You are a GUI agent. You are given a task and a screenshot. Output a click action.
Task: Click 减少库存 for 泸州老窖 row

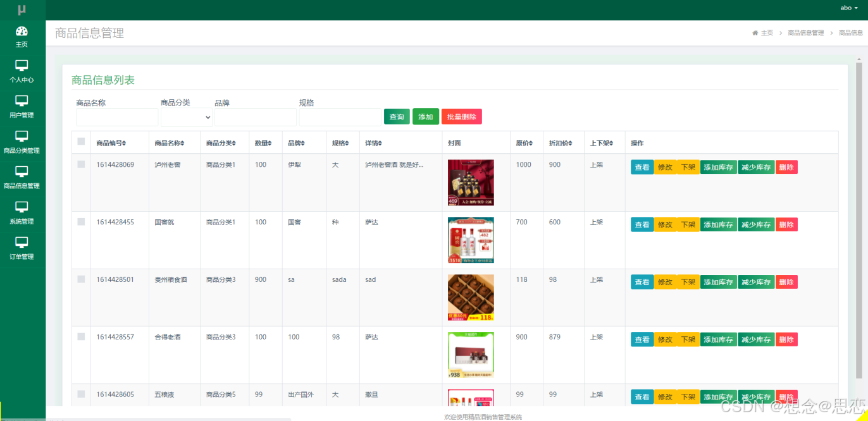pyautogui.click(x=756, y=168)
